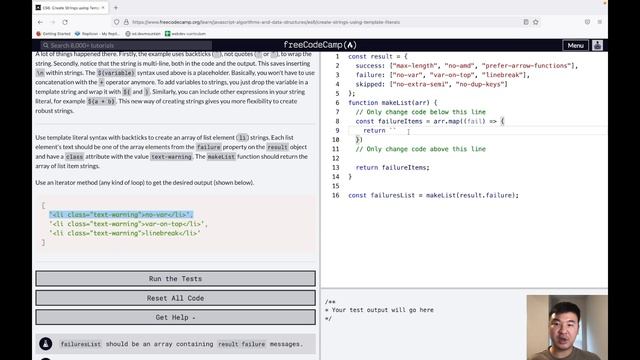Open the Replicon bookmark
The height and width of the screenshot is (360, 640).
[97, 33]
